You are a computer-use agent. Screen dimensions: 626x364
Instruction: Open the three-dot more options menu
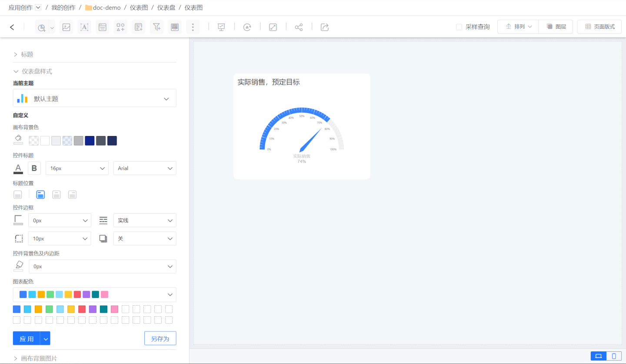tap(193, 27)
